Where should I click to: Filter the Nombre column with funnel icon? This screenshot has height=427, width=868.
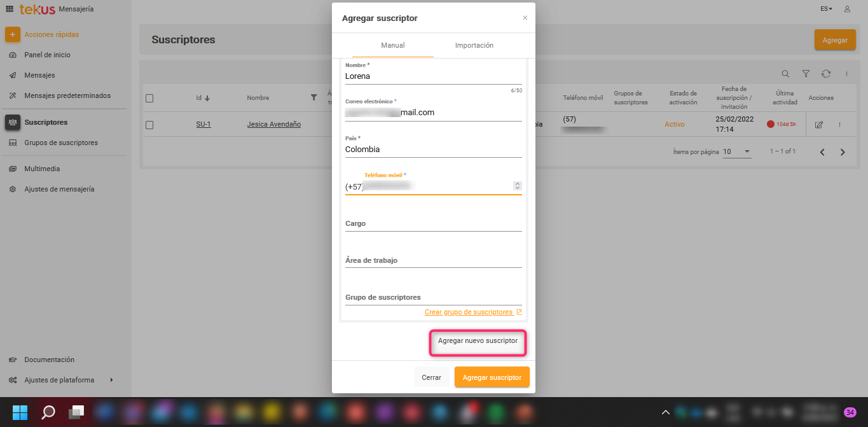click(313, 97)
